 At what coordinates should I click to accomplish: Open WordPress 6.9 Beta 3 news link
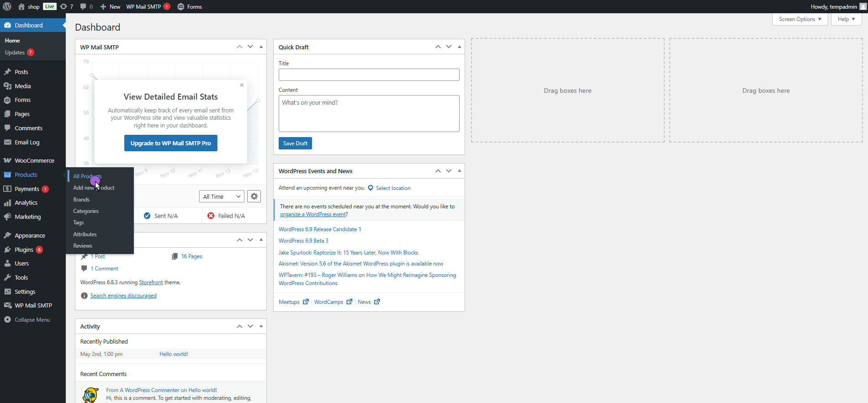[x=303, y=241]
